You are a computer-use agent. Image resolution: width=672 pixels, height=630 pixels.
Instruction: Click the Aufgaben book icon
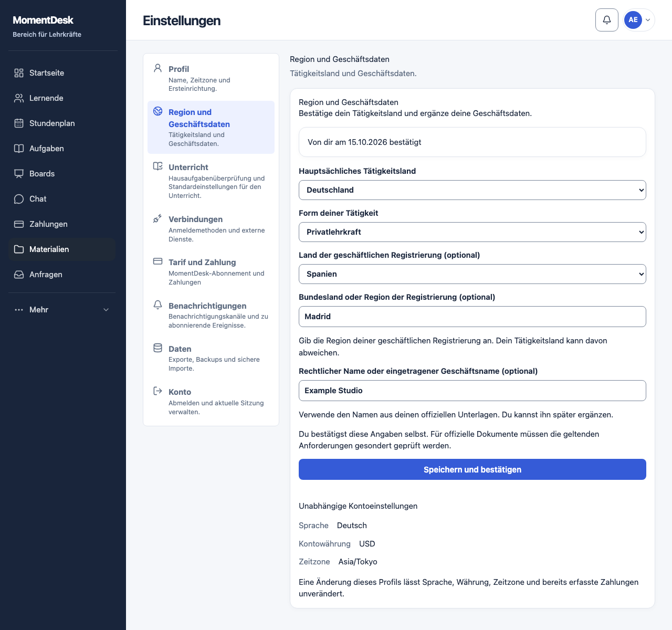coord(19,149)
